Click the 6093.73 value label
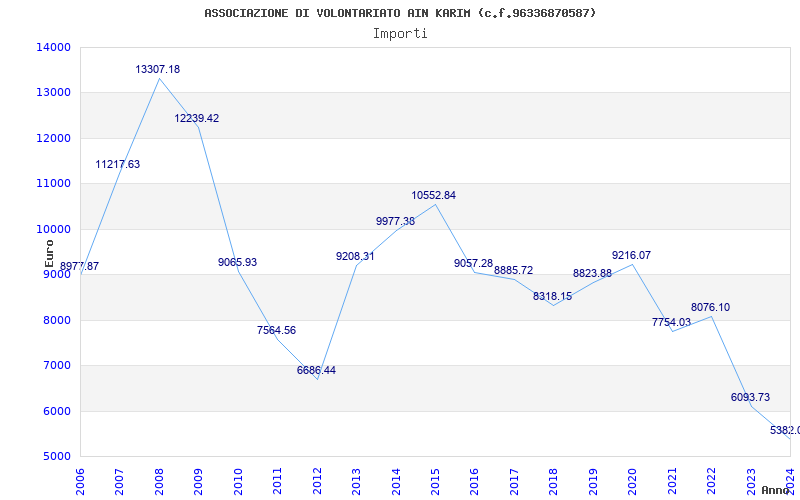Image resolution: width=800 pixels, height=500 pixels. (751, 397)
